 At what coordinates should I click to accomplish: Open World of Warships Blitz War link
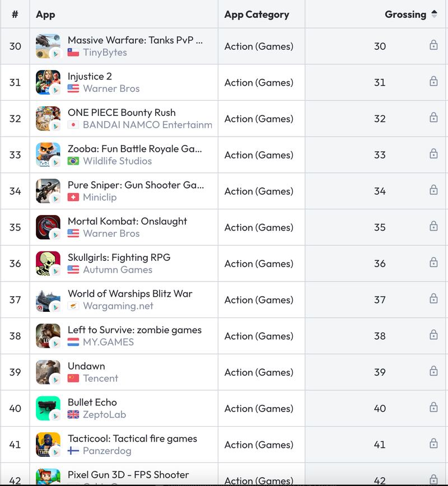pyautogui.click(x=130, y=293)
